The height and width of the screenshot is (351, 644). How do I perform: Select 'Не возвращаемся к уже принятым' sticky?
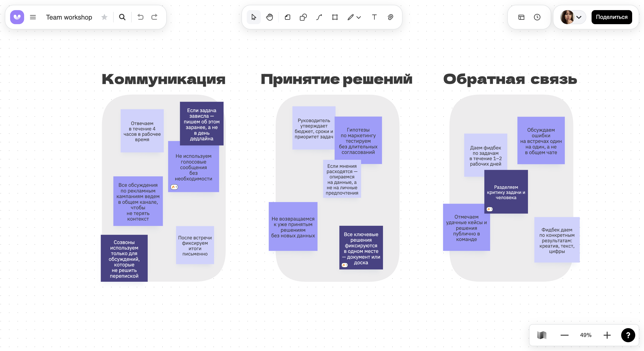click(x=293, y=226)
